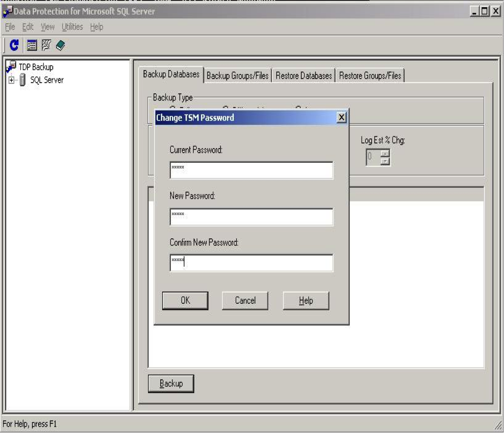
Task: Select SQL Server tree label
Action: pos(47,80)
